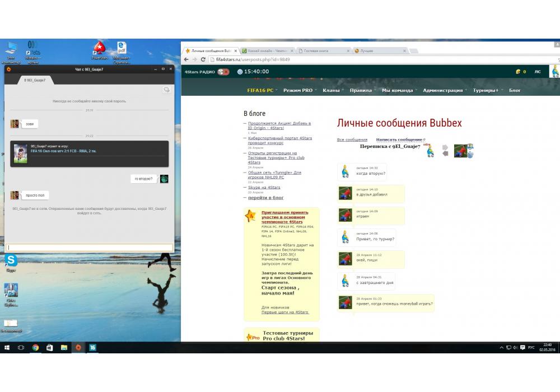Open the PDF file icon on desktop
The height and width of the screenshot is (392, 560).
pyautogui.click(x=122, y=52)
